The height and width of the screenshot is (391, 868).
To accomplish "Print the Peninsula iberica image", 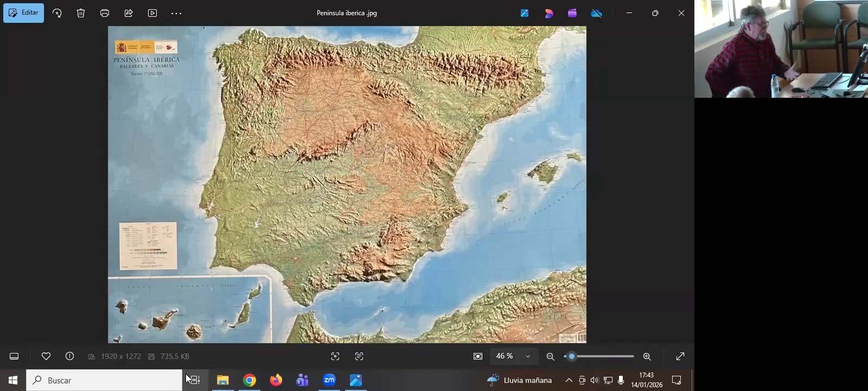I will pos(105,13).
